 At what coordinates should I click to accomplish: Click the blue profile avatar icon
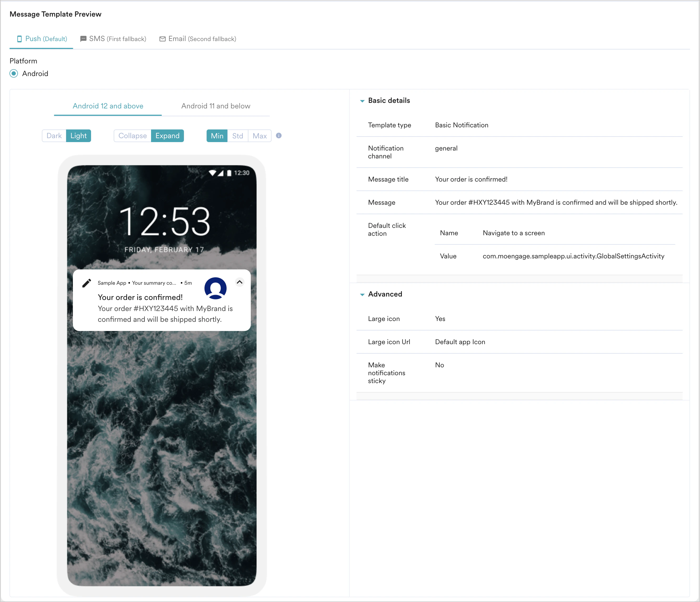point(215,288)
